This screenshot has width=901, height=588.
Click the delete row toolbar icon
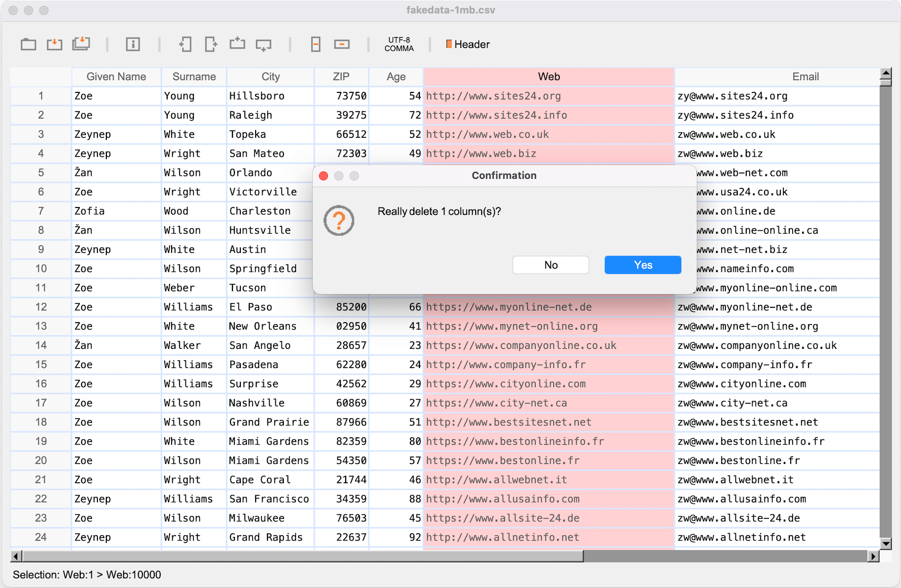pyautogui.click(x=342, y=44)
